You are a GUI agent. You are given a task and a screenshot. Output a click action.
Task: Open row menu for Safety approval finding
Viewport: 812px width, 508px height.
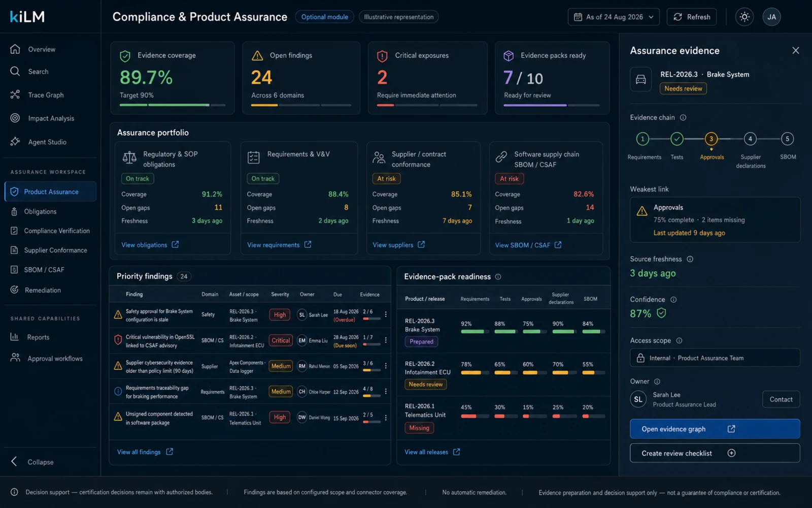(x=386, y=315)
